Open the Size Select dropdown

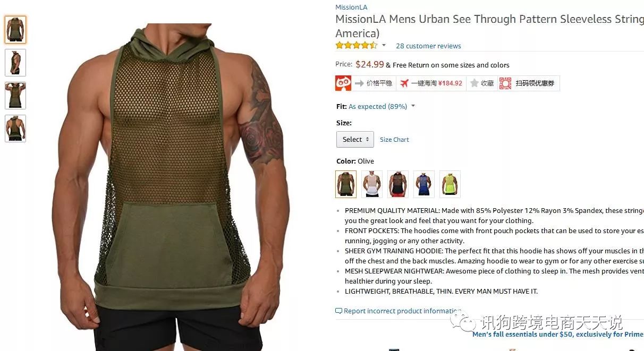pyautogui.click(x=355, y=140)
